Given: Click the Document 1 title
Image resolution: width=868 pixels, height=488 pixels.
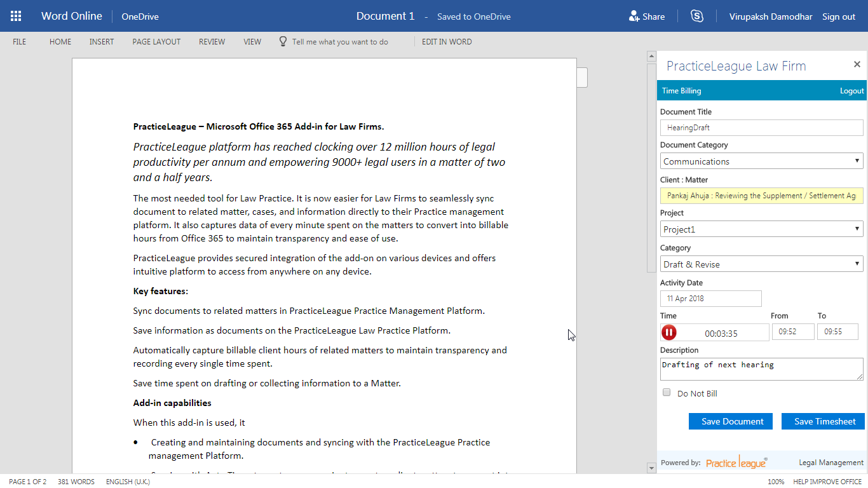Looking at the screenshot, I should tap(385, 17).
